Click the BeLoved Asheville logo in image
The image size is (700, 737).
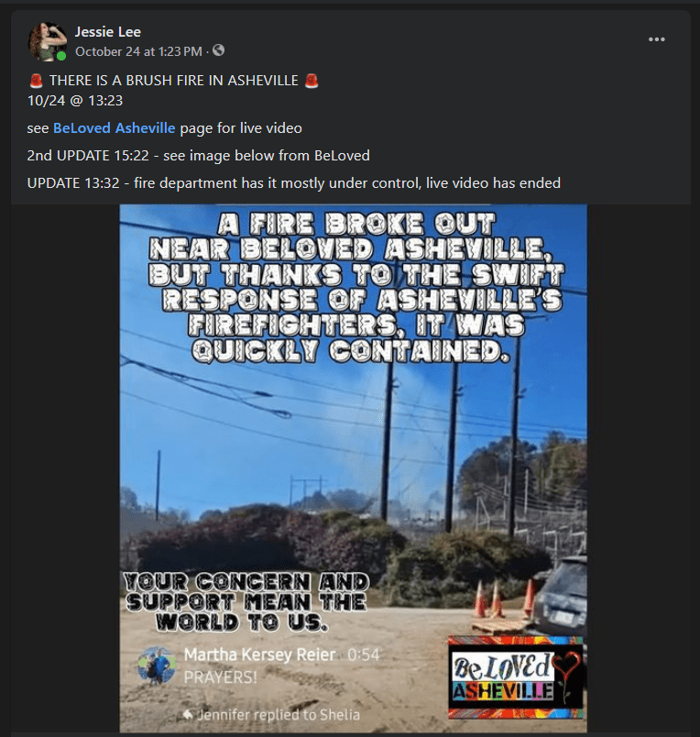pos(516,677)
